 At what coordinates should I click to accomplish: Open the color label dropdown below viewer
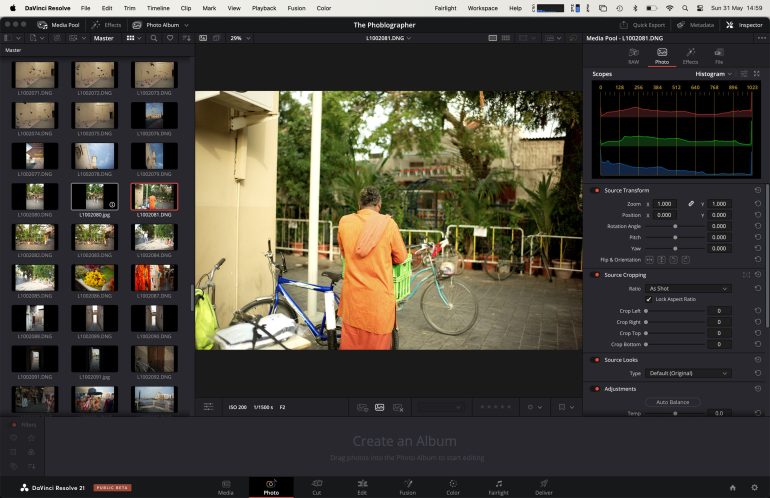(534, 407)
